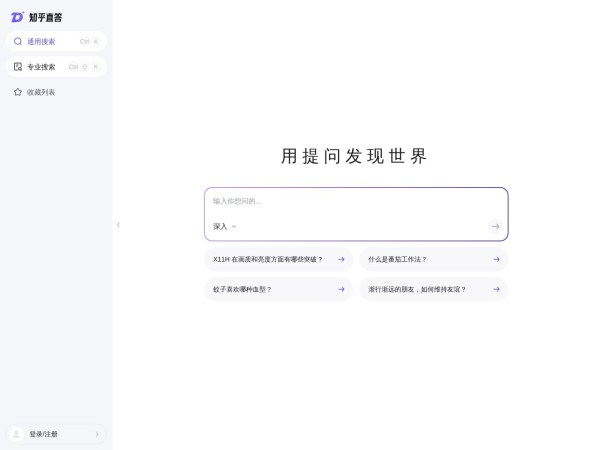The image size is (600, 450).
Task: Select 通用搜索 in the sidebar
Action: (x=42, y=41)
